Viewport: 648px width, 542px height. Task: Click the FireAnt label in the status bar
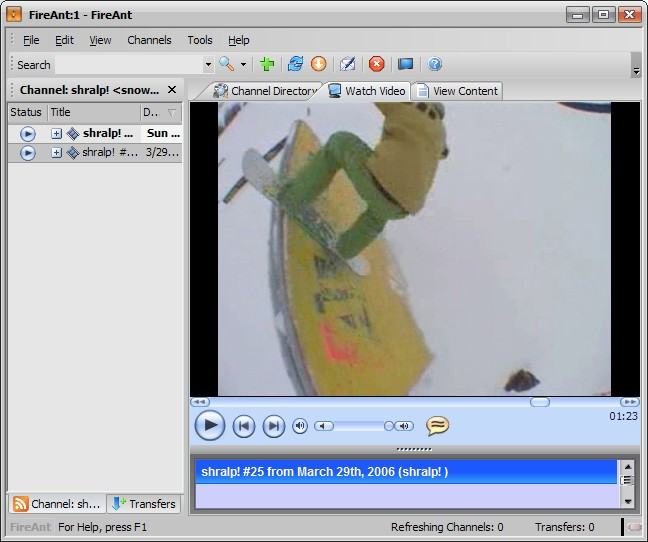(30, 527)
